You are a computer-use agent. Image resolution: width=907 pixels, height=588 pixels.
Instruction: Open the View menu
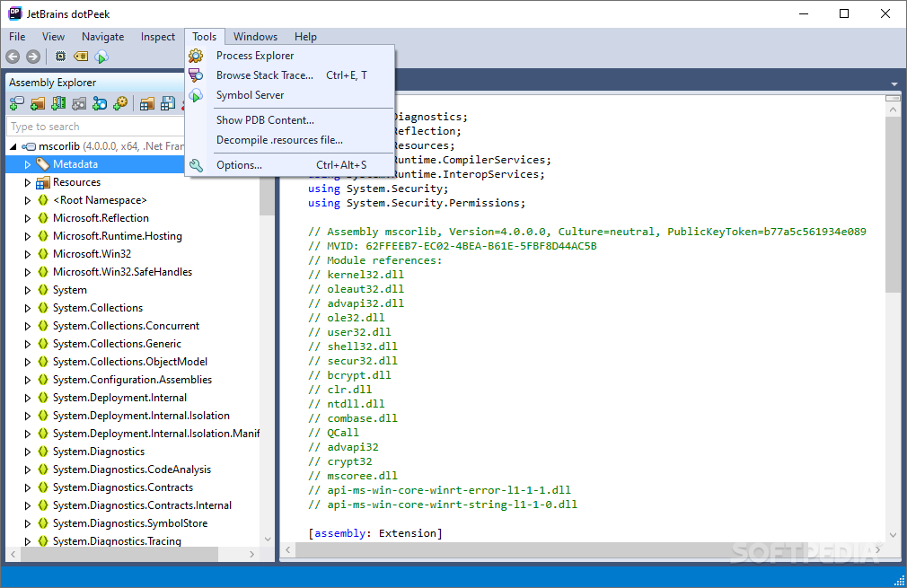tap(53, 37)
